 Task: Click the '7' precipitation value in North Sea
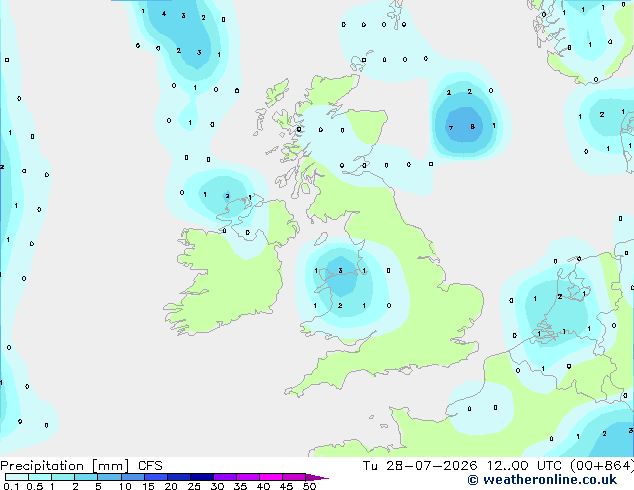point(451,128)
